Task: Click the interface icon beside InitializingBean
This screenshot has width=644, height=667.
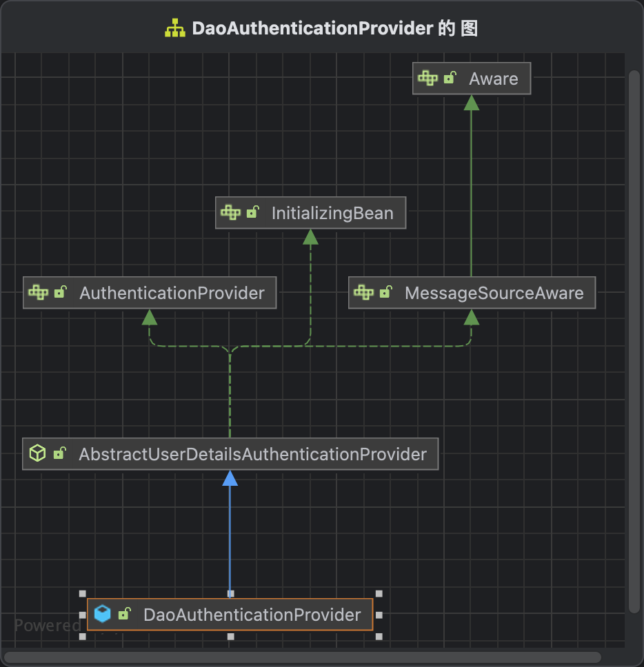Action: coord(230,212)
